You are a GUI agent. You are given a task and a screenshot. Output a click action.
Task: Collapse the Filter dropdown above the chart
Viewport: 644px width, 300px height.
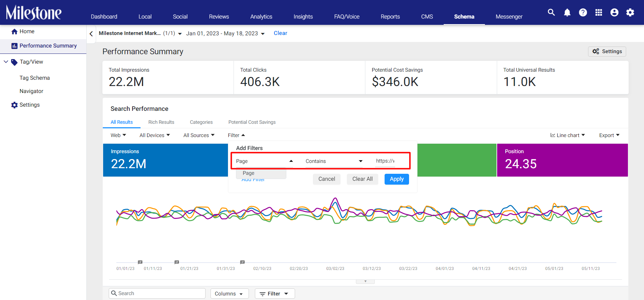(x=236, y=135)
